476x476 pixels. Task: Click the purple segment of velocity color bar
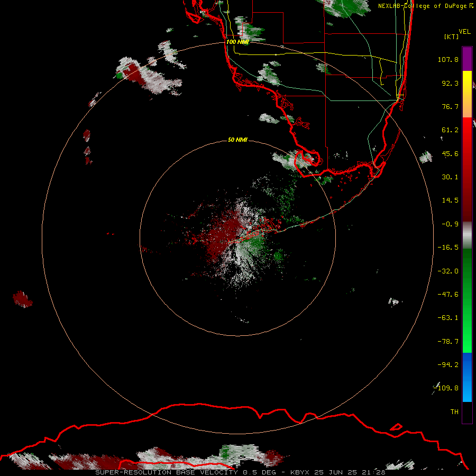467,59
